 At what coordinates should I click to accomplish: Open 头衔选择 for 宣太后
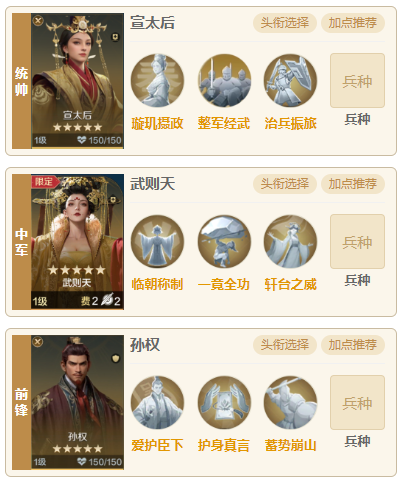pyautogui.click(x=285, y=23)
